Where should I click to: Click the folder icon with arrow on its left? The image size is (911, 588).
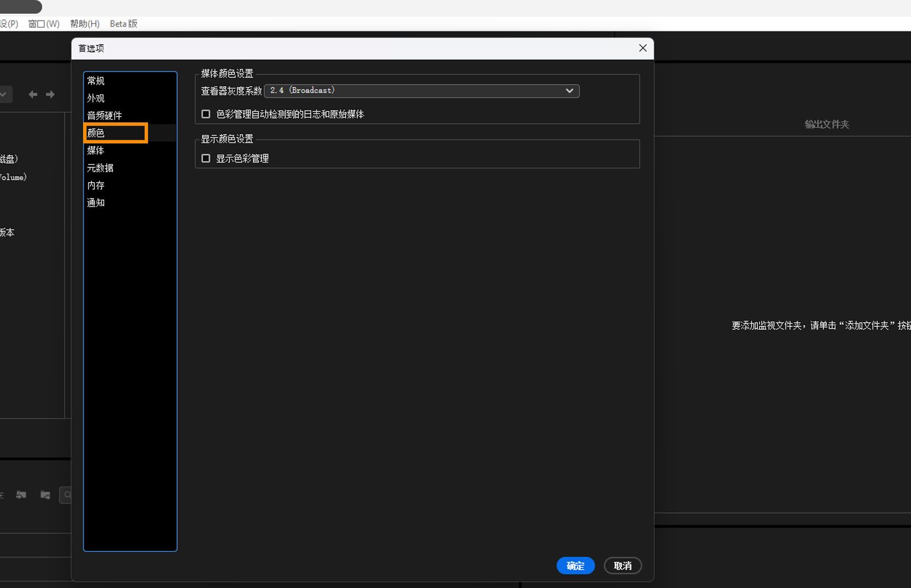21,495
